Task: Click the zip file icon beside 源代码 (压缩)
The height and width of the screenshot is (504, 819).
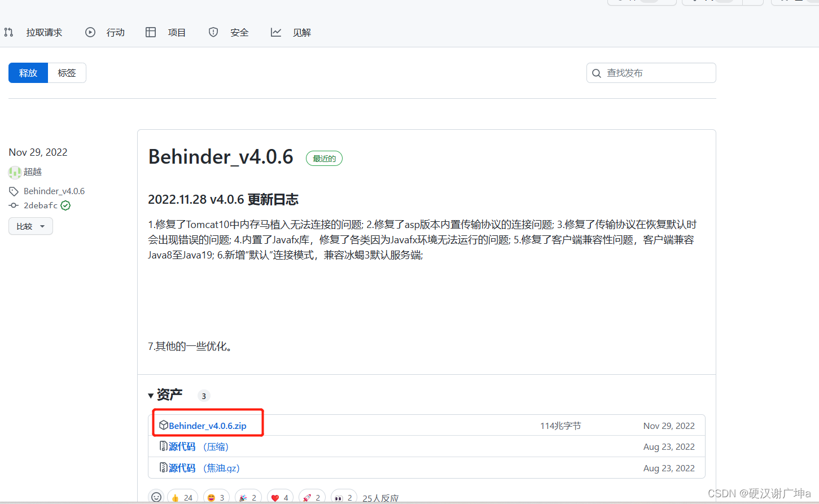Action: coord(164,446)
